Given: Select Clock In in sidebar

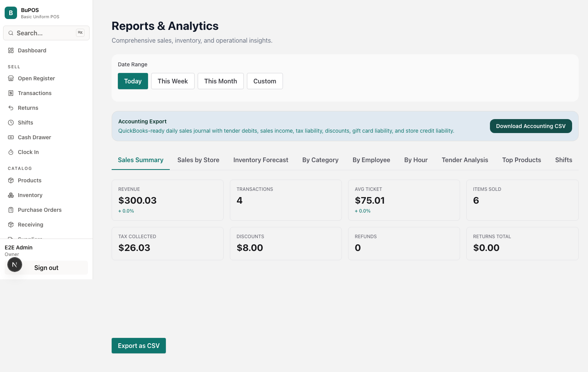Looking at the screenshot, I should coord(46,152).
